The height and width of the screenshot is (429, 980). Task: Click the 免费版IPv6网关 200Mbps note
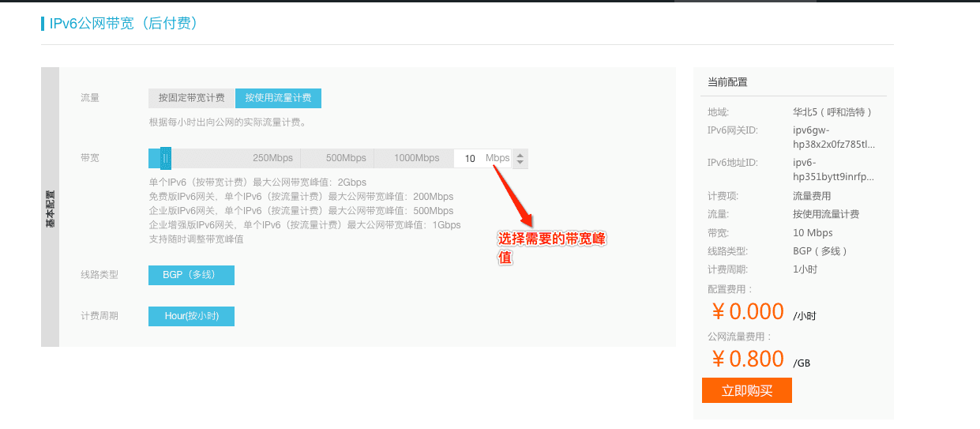tap(301, 197)
